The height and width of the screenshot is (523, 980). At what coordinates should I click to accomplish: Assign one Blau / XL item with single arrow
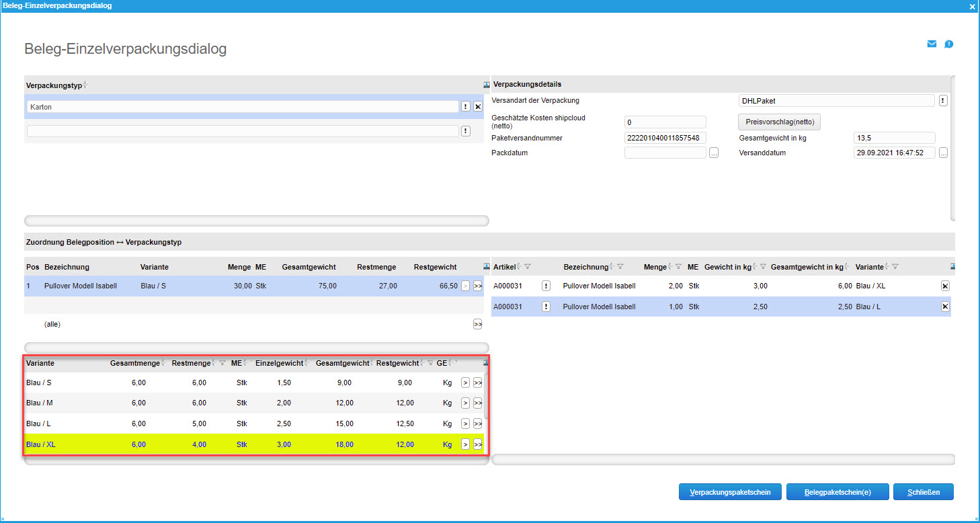465,444
